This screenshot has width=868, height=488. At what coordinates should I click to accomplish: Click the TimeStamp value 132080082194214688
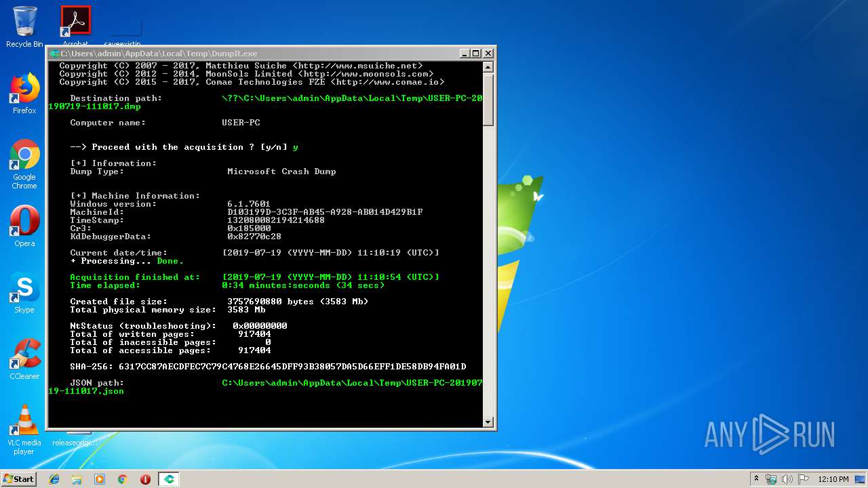tap(276, 220)
